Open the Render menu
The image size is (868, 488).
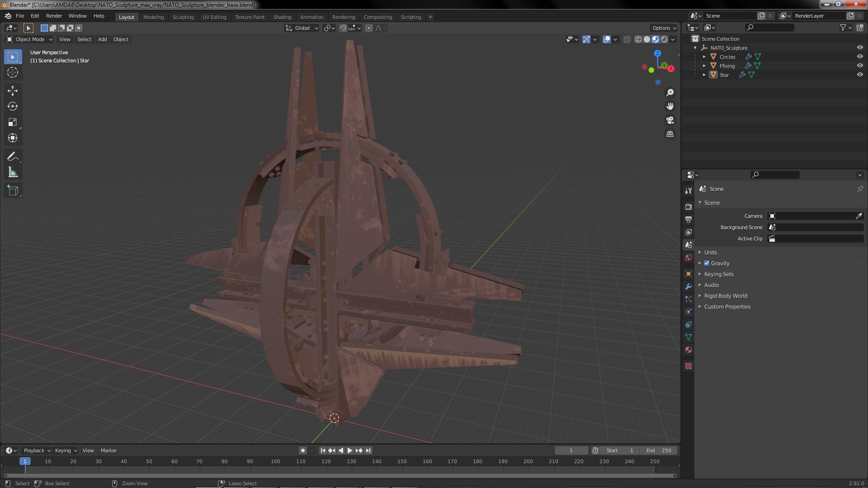(54, 16)
